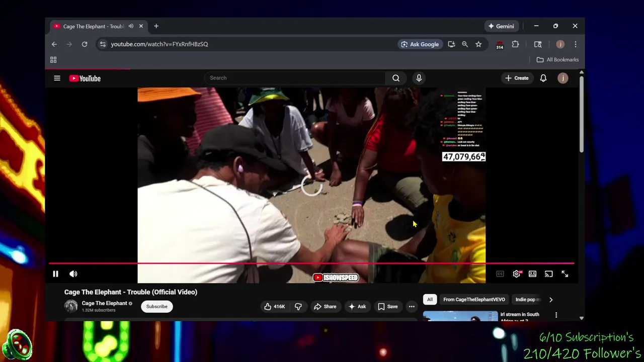The height and width of the screenshot is (362, 644).
Task: Open Gemini in Chrome
Action: (501, 26)
